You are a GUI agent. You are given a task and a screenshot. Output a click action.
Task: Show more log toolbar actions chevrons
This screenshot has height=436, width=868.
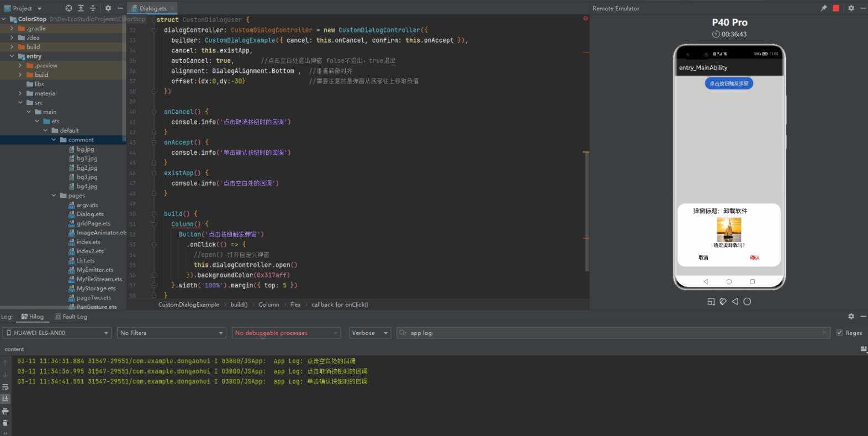pyautogui.click(x=6, y=433)
